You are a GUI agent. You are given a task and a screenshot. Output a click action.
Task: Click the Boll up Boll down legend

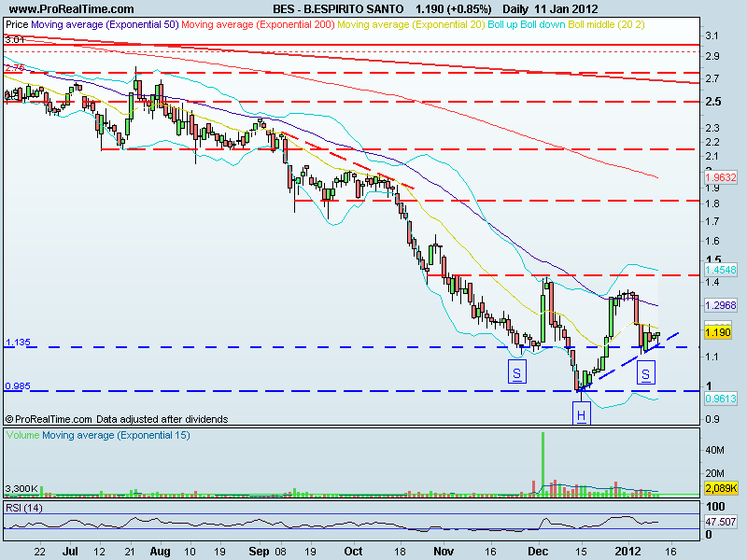[x=527, y=24]
